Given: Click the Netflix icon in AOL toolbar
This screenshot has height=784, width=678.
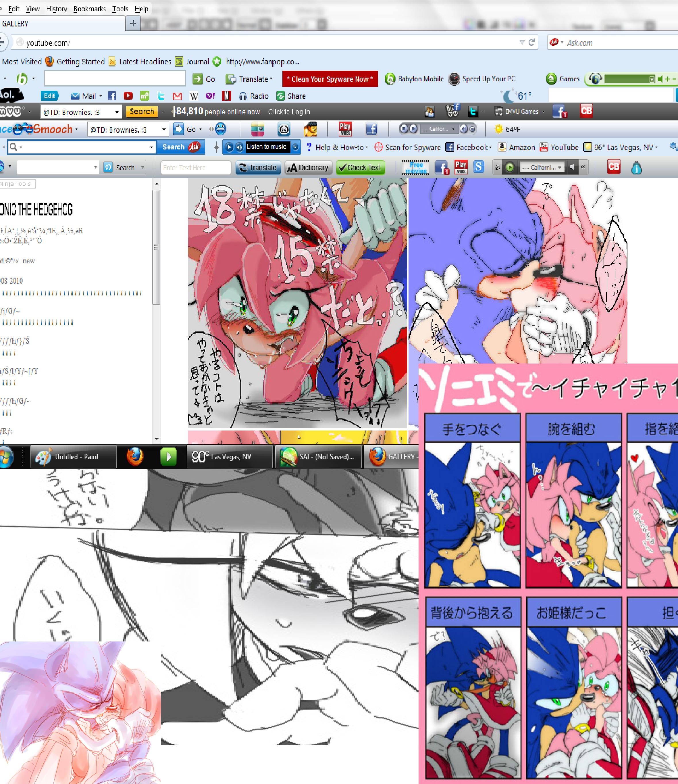Looking at the screenshot, I should point(226,96).
